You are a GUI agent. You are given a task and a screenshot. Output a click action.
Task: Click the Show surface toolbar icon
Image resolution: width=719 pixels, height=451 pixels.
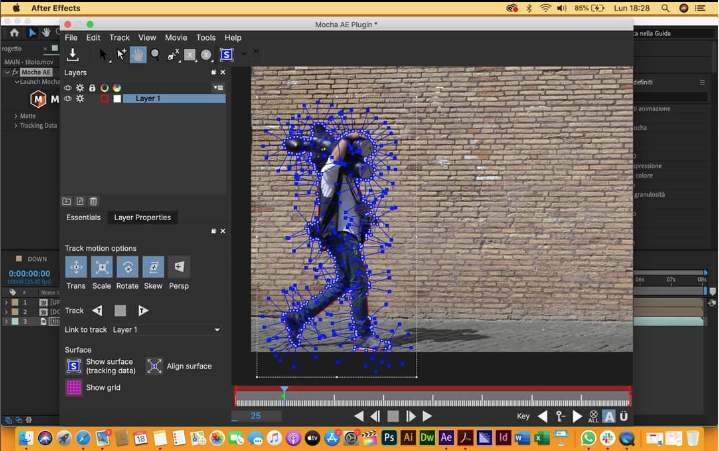(x=227, y=54)
